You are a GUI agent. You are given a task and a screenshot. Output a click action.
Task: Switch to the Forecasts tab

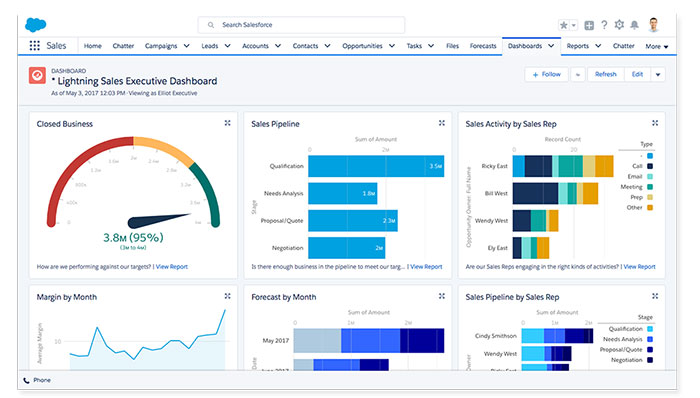tap(483, 46)
